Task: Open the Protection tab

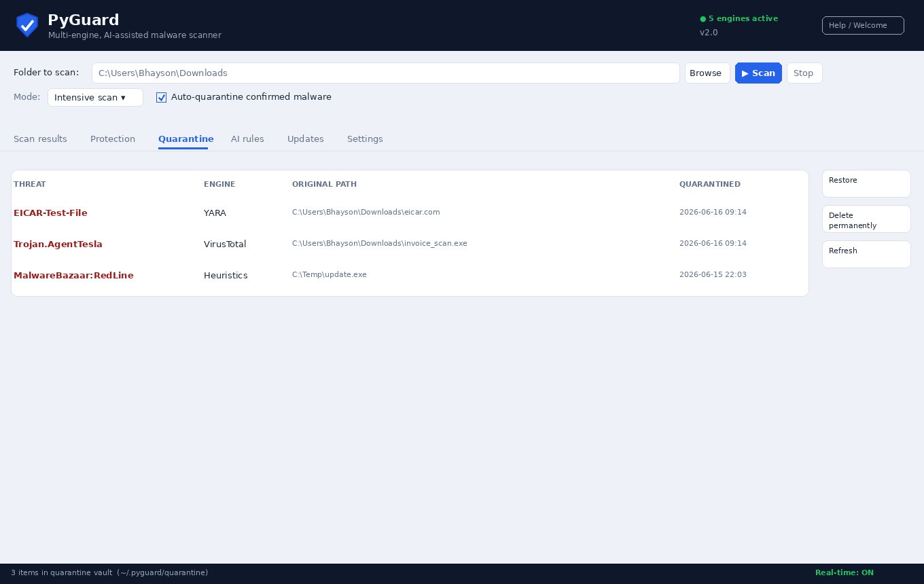Action: [113, 139]
